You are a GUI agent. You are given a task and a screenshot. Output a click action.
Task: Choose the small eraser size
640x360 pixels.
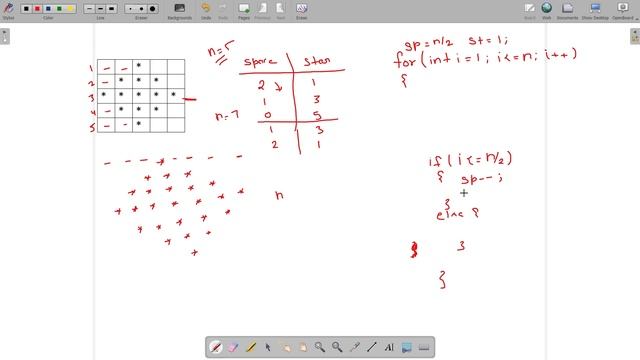(x=131, y=9)
